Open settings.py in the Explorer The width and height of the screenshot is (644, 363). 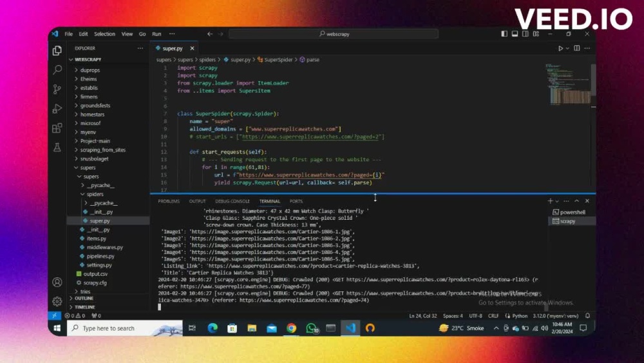[99, 265]
